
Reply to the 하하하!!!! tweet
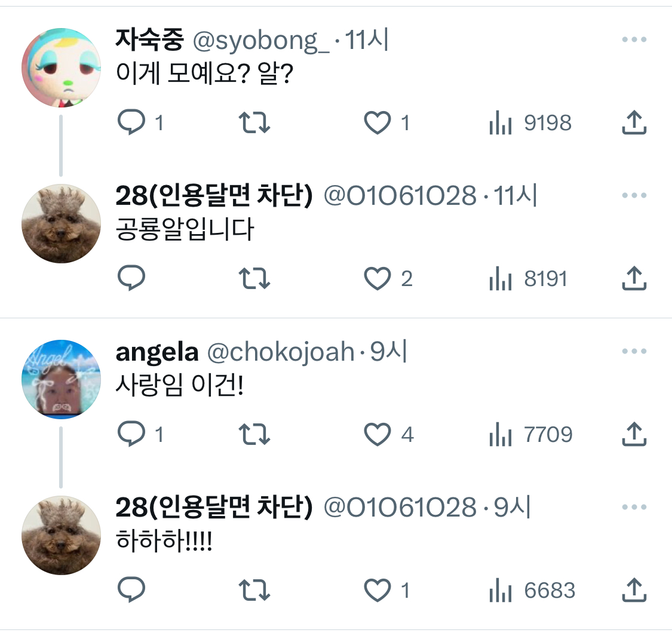pos(131,589)
